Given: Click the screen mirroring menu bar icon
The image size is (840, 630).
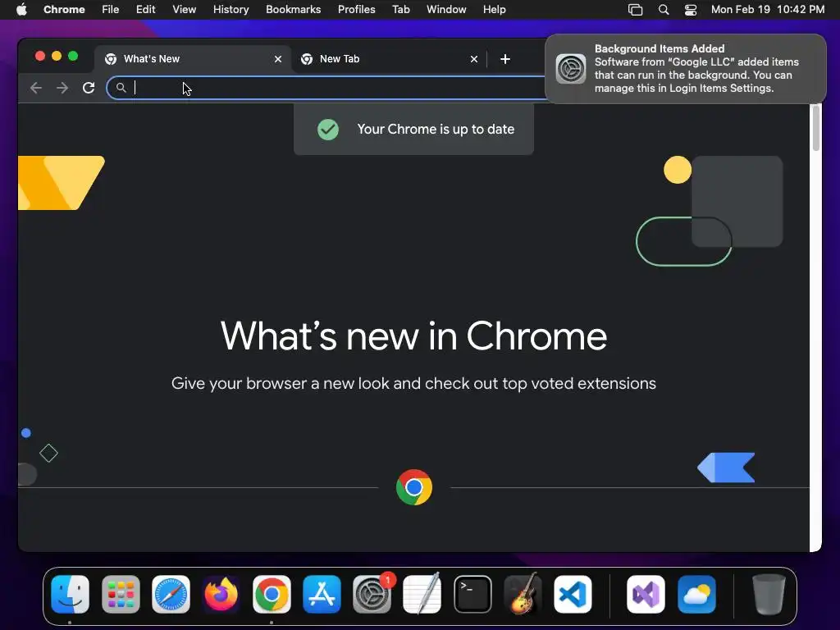Looking at the screenshot, I should tap(636, 10).
